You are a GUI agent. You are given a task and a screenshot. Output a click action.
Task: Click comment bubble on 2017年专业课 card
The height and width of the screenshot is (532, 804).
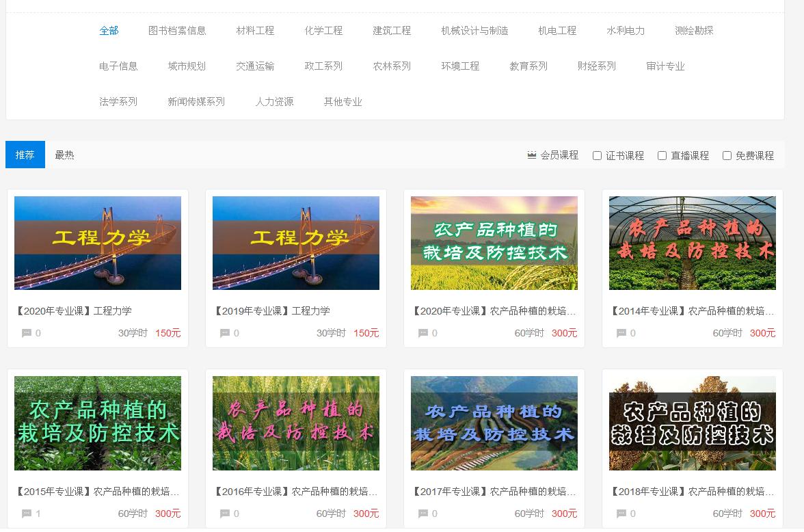[x=423, y=514]
